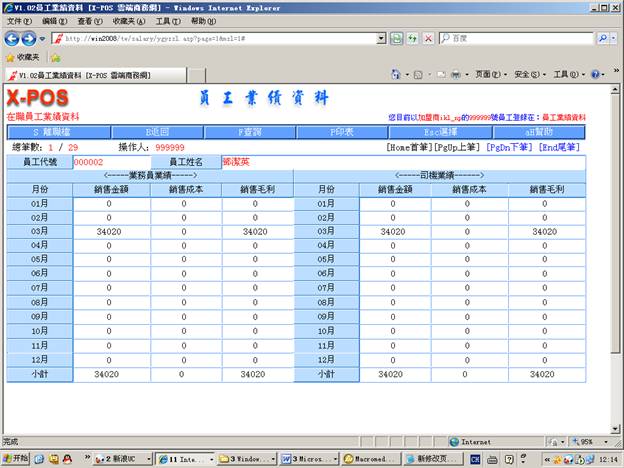The image size is (624, 468).
Task: Open the address bar dropdown arrow
Action: point(380,38)
